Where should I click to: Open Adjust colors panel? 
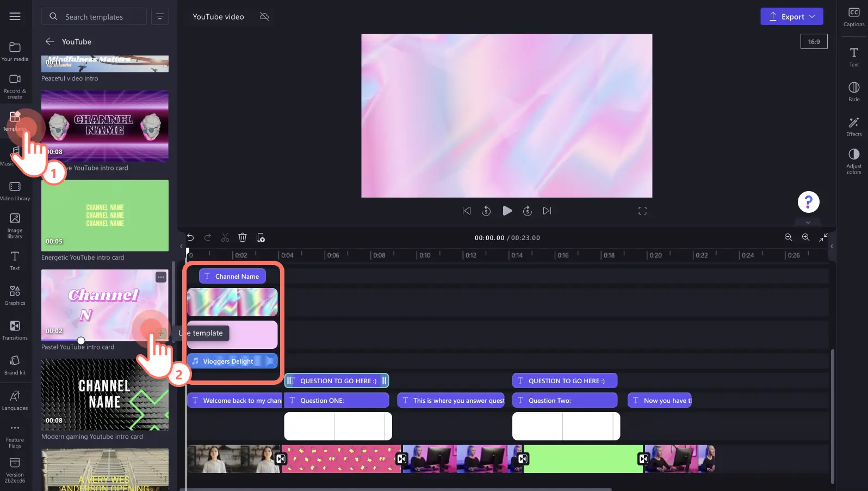point(854,162)
